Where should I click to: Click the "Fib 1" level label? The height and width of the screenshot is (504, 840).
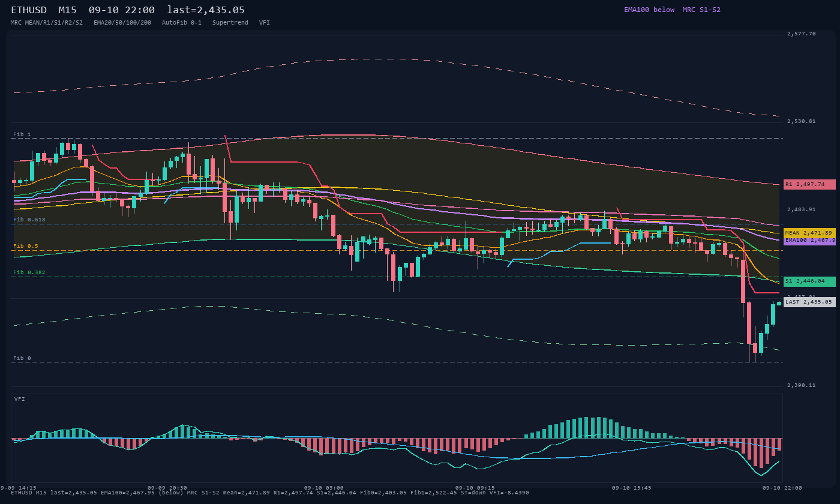click(x=22, y=134)
